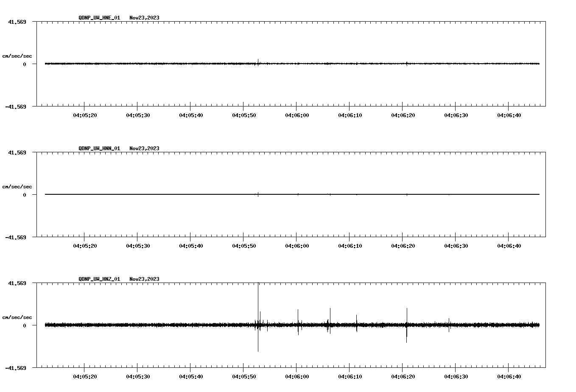Click the -41.569 minimum label on the HNE plot
Screen dimensions: 576x392
[16, 106]
